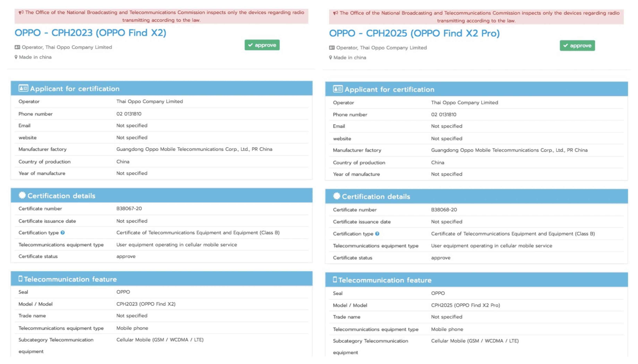Viewport: 638px width, 364px height.
Task: Click Country of production value China in the right panel
Action: [x=437, y=163]
